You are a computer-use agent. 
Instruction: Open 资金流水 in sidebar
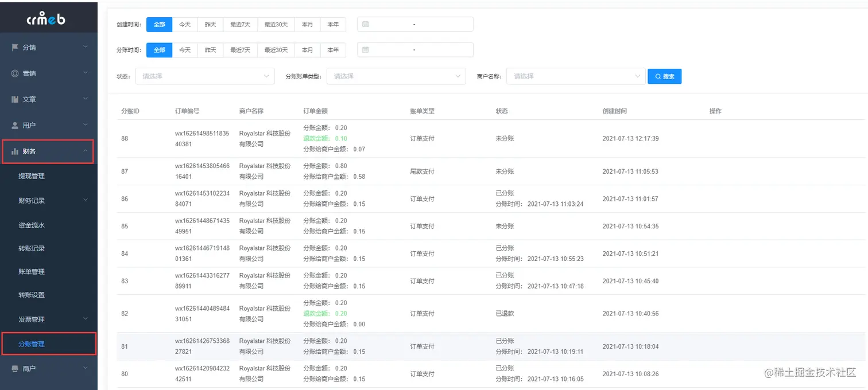click(32, 225)
